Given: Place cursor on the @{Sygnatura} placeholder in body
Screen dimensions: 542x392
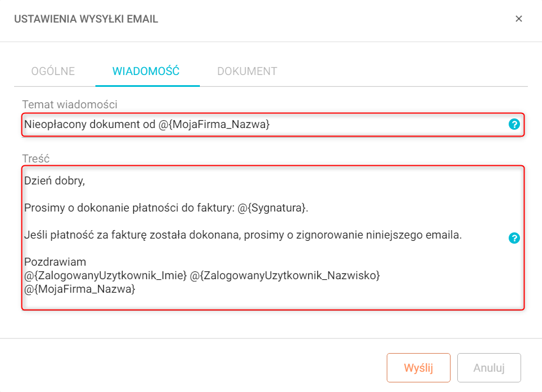Looking at the screenshot, I should point(272,208).
